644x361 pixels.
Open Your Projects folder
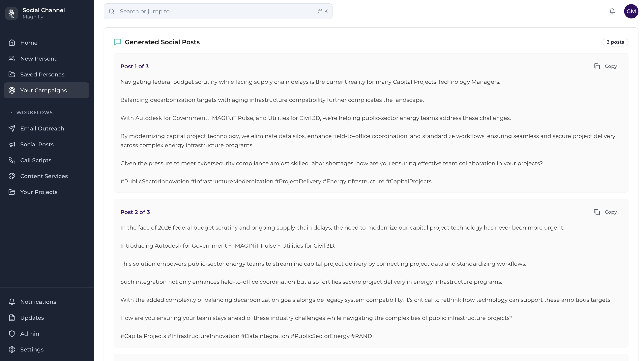coord(39,192)
